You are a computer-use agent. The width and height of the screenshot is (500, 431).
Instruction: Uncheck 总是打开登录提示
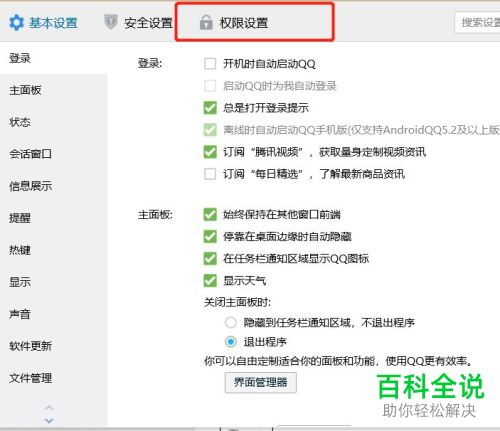tap(210, 108)
